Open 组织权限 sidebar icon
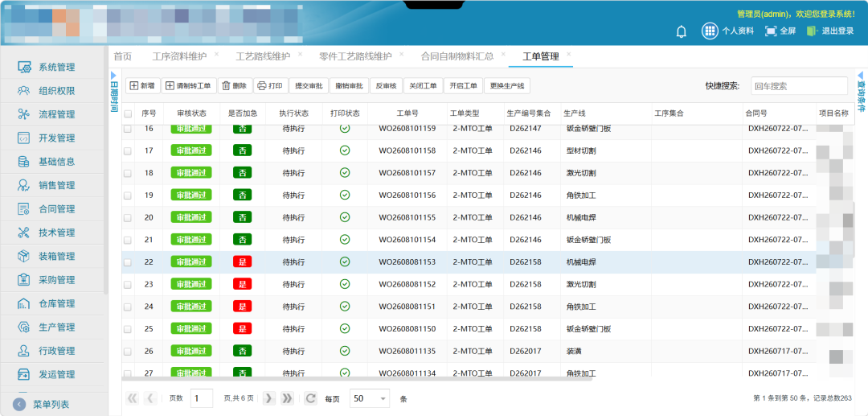Image resolution: width=868 pixels, height=416 pixels. click(24, 90)
